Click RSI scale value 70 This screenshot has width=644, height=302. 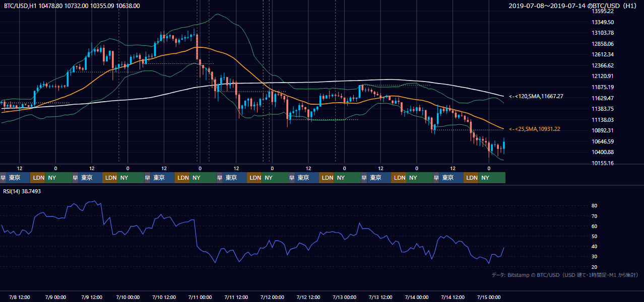(595, 216)
